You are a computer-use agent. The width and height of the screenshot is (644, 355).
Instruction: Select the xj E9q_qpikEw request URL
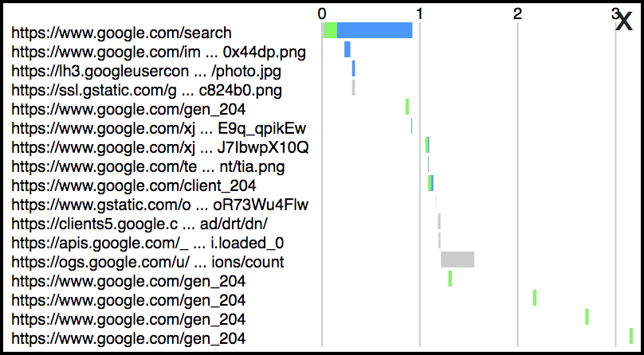[x=159, y=128]
